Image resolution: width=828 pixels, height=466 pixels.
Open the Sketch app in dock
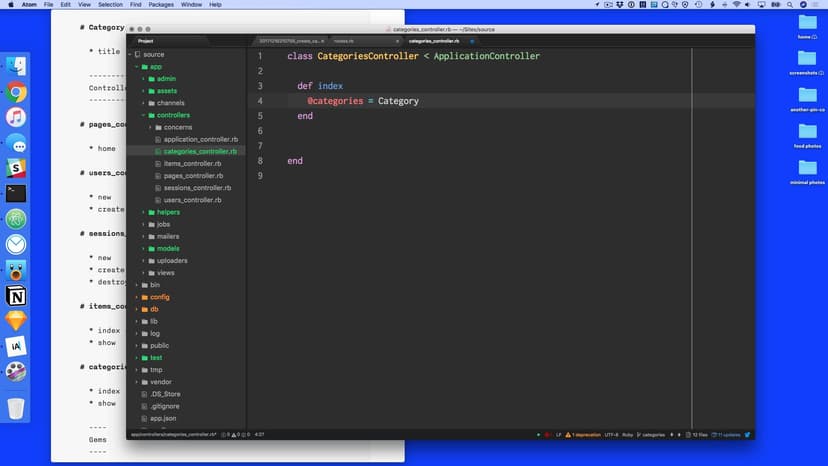click(16, 321)
